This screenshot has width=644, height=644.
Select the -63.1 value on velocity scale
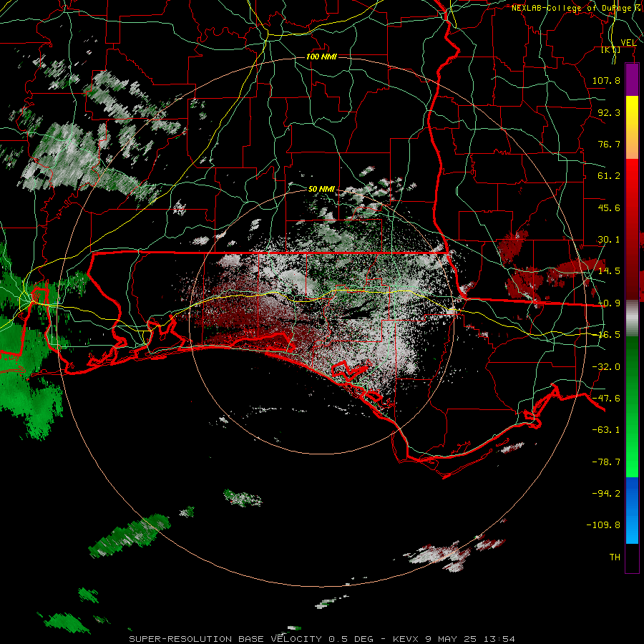click(606, 430)
